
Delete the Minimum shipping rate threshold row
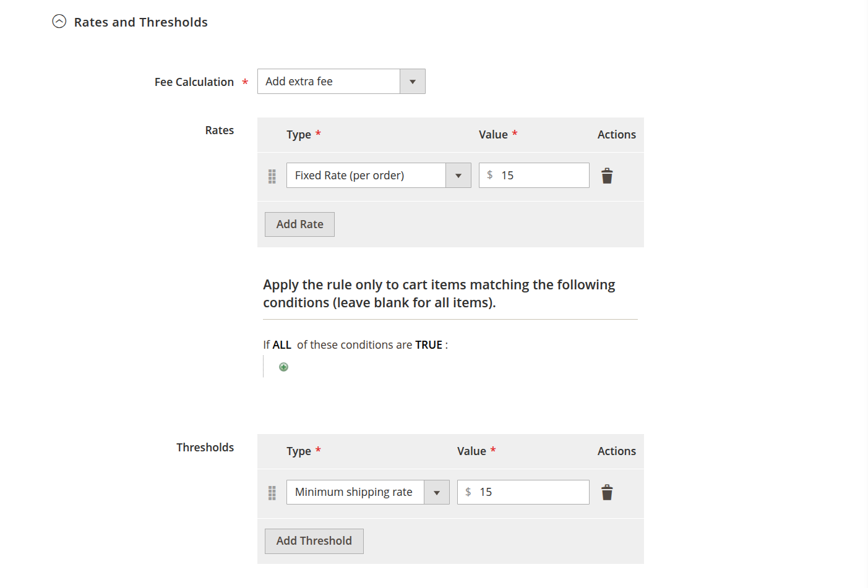(x=607, y=493)
